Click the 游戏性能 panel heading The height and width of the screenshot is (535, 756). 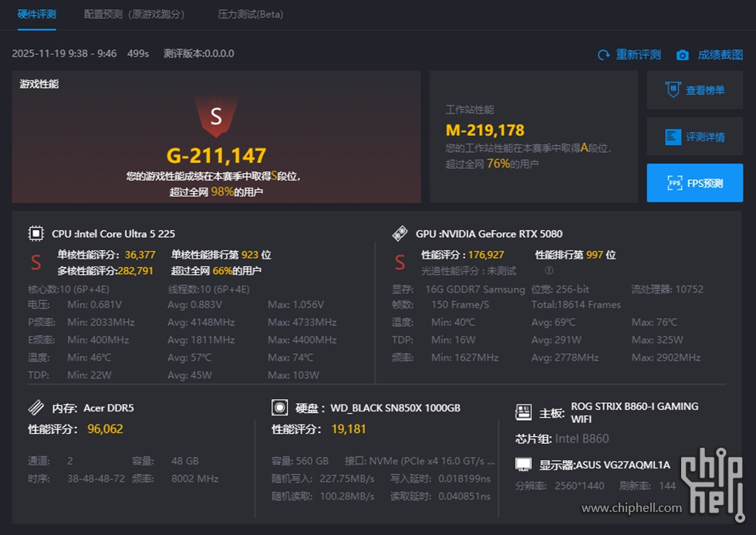(x=39, y=84)
